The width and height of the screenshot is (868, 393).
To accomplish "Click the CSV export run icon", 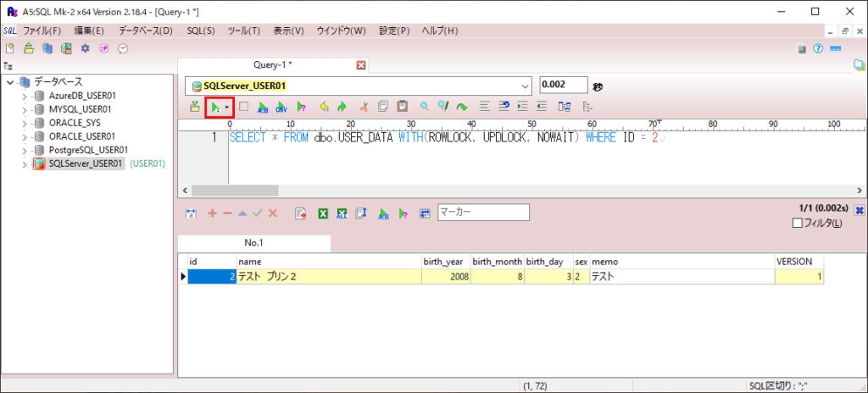I will (x=281, y=108).
